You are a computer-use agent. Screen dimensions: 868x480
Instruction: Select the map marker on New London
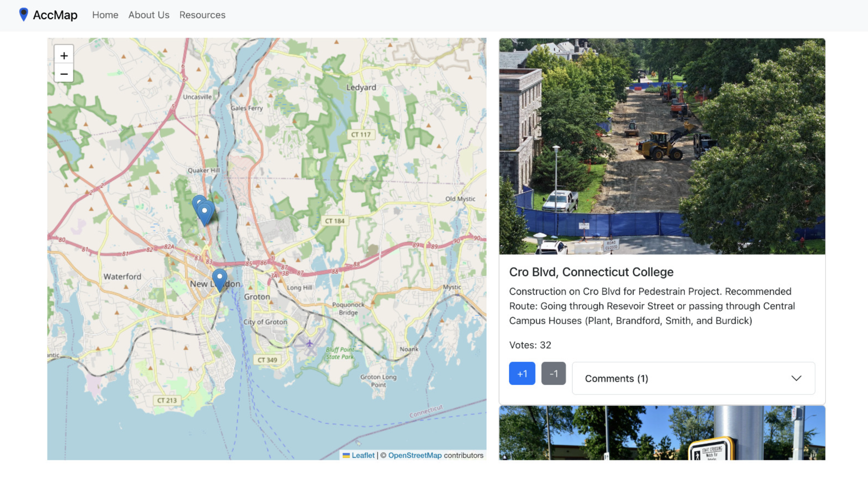click(x=219, y=279)
